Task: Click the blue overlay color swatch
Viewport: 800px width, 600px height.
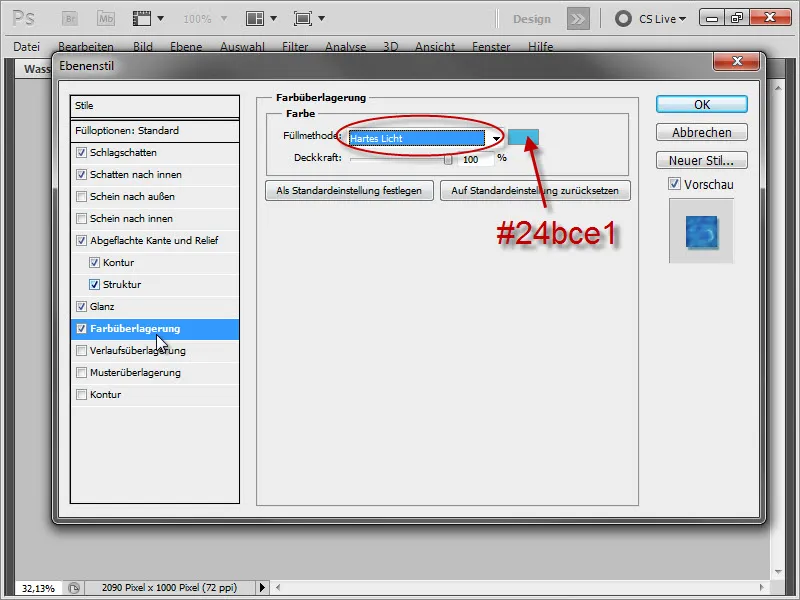Action: (523, 137)
